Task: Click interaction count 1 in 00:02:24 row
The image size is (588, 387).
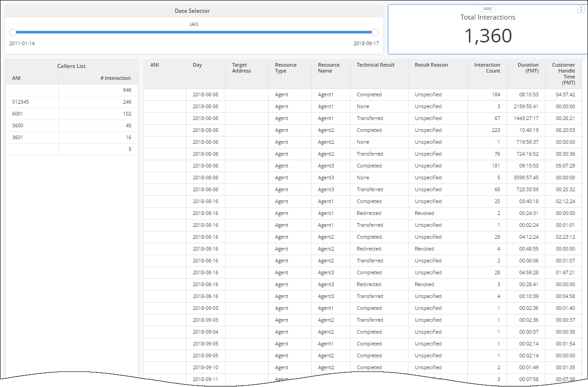Action: [498, 225]
